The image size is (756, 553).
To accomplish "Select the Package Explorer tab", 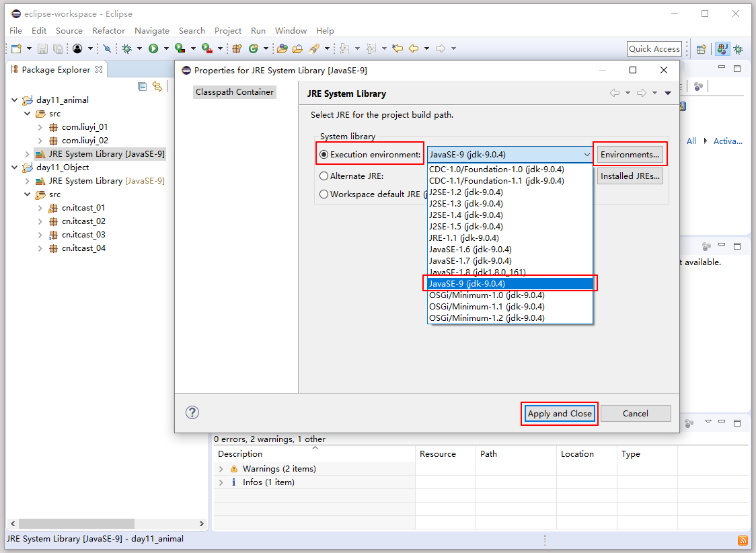I will 56,69.
